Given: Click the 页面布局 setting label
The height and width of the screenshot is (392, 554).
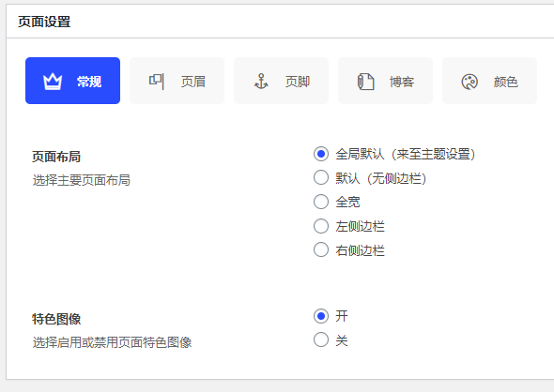Looking at the screenshot, I should tap(56, 157).
